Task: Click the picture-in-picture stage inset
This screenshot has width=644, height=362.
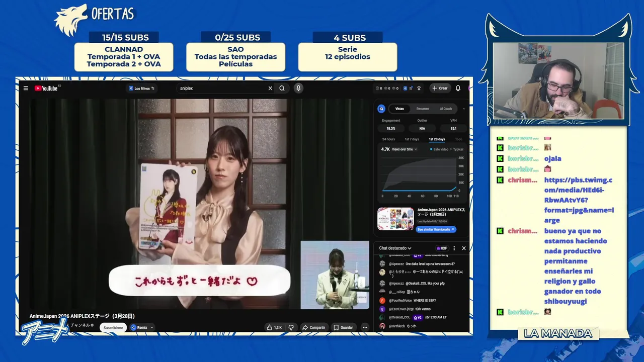Action: [335, 275]
